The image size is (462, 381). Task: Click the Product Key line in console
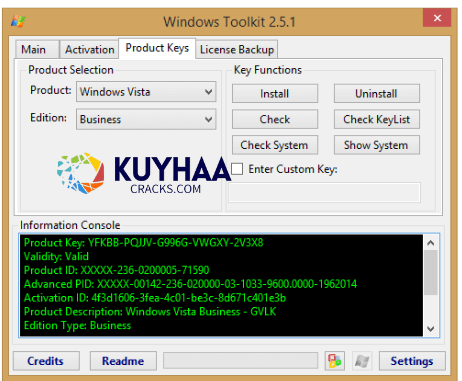(144, 243)
